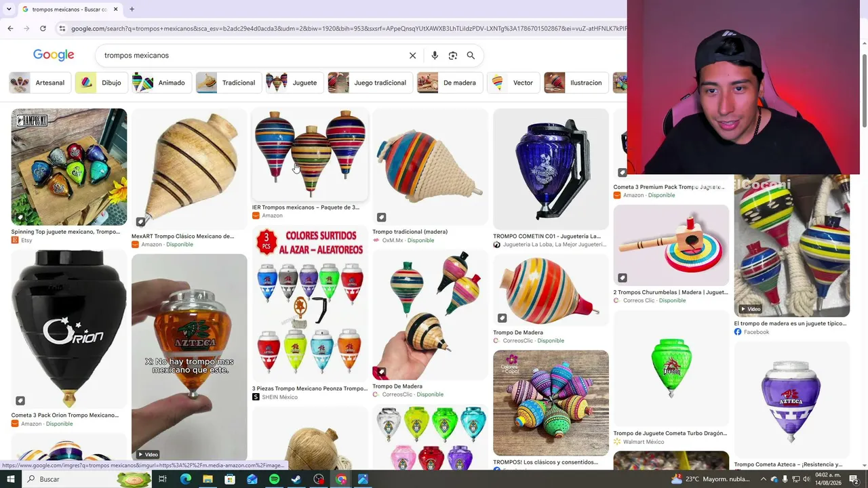The image size is (868, 488).
Task: Open the black Orion trompo image
Action: [69, 329]
